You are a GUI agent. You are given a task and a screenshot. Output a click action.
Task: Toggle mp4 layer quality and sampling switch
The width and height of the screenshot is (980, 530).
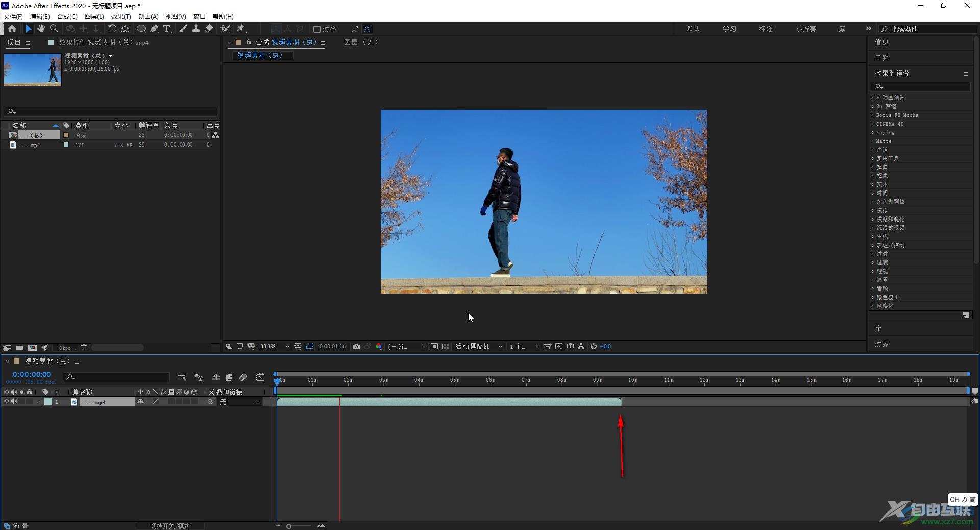pos(156,402)
